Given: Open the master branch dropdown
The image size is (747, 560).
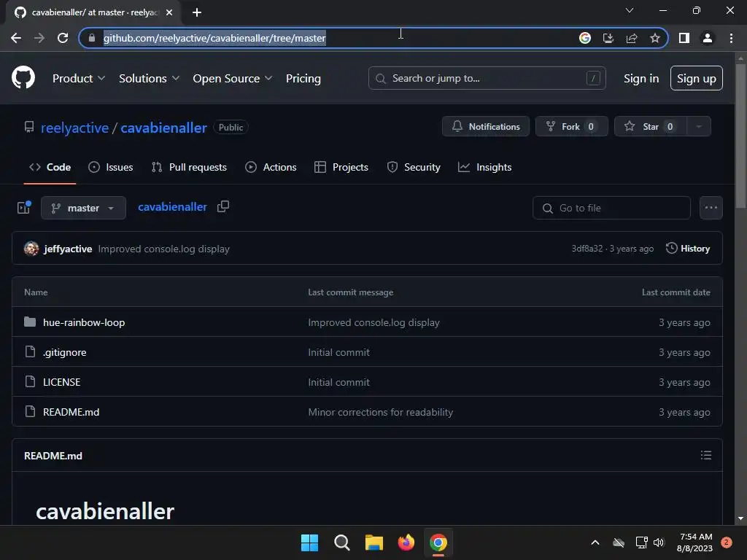Looking at the screenshot, I should click(x=83, y=208).
